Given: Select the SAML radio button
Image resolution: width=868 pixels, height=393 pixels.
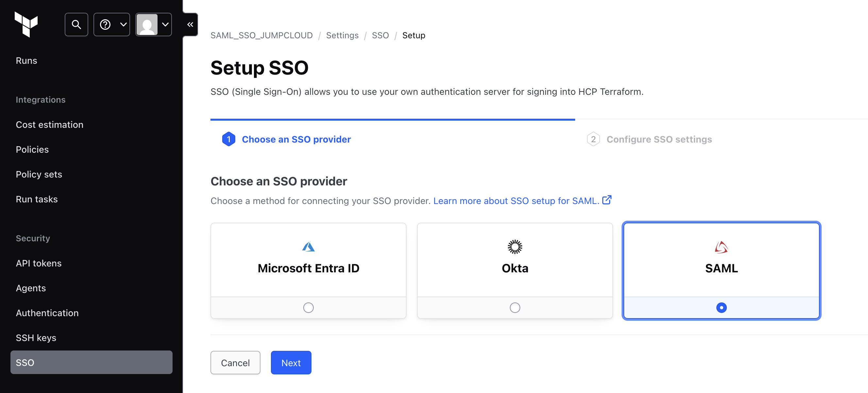Looking at the screenshot, I should [x=721, y=307].
